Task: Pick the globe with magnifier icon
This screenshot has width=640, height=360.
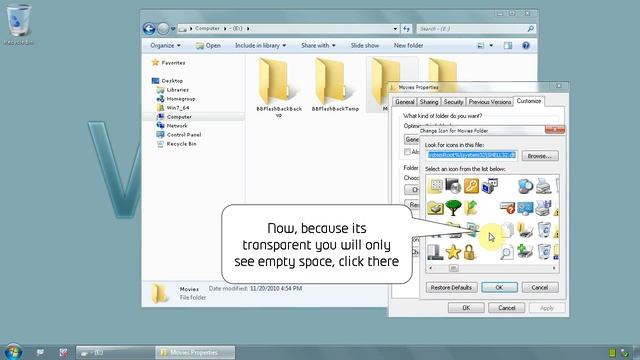Action: [x=525, y=186]
